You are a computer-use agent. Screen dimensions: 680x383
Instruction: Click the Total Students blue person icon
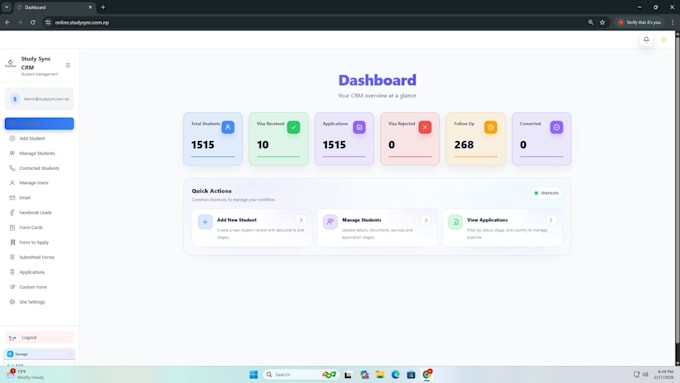(x=228, y=127)
